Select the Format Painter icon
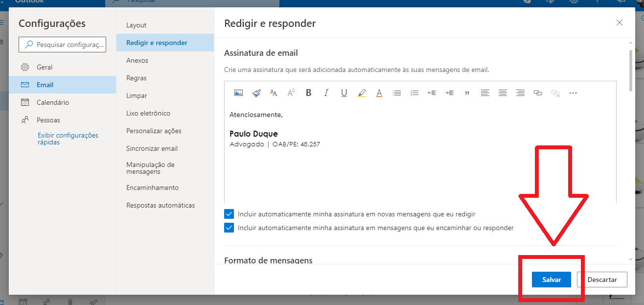The width and height of the screenshot is (644, 305). [256, 93]
